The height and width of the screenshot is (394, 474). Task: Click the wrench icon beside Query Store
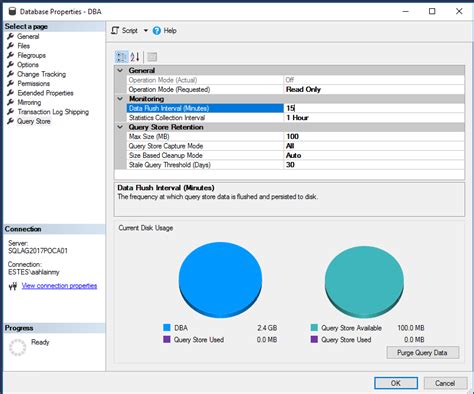pyautogui.click(x=11, y=121)
